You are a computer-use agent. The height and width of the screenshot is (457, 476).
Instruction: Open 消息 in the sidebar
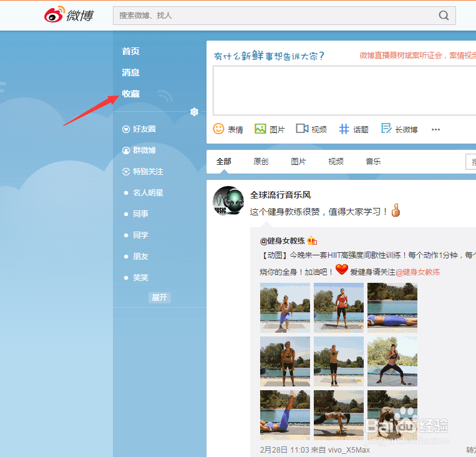coord(130,72)
